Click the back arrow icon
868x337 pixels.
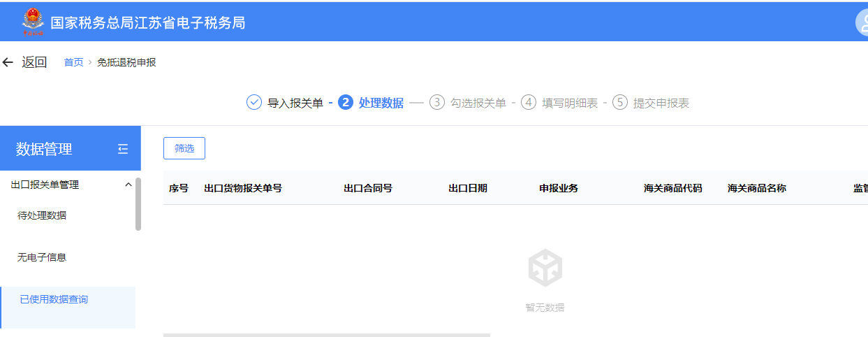(8, 62)
